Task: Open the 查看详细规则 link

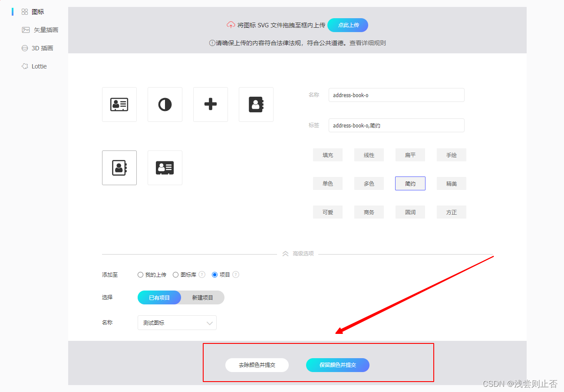Action: coord(368,43)
